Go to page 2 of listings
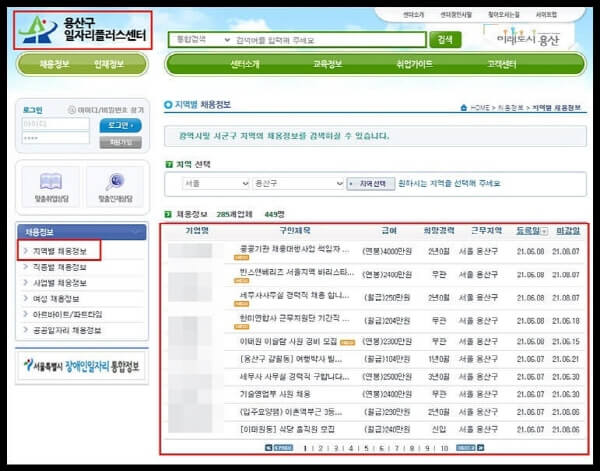 click(x=320, y=448)
